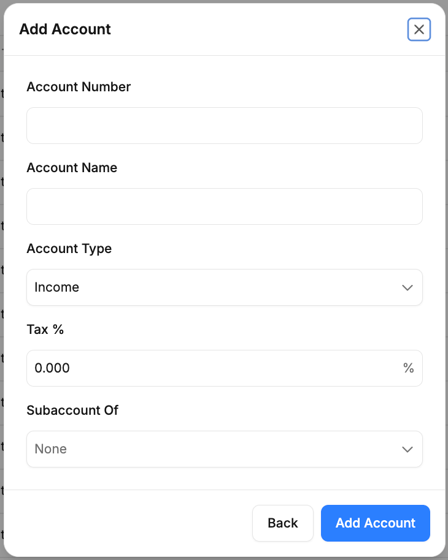Click the Account Type label
448x560 pixels.
point(69,249)
